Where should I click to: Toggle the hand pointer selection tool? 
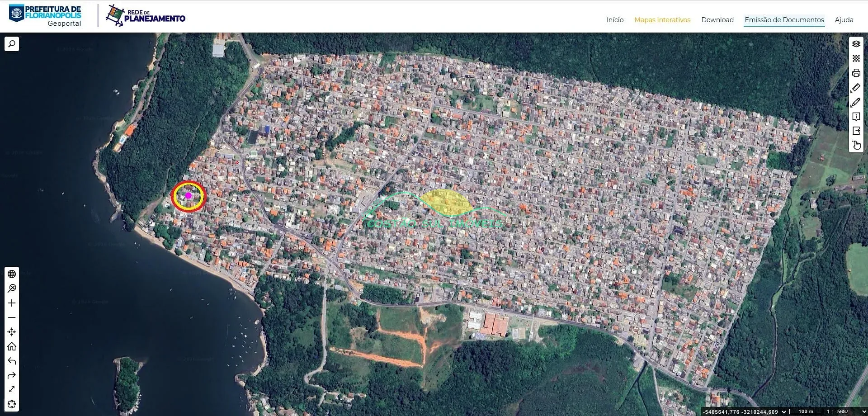(x=856, y=146)
